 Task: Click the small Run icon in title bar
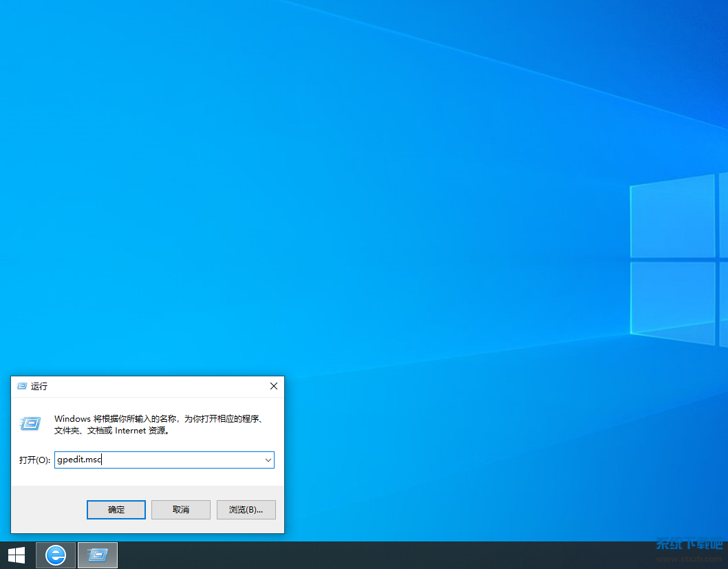[x=21, y=386]
